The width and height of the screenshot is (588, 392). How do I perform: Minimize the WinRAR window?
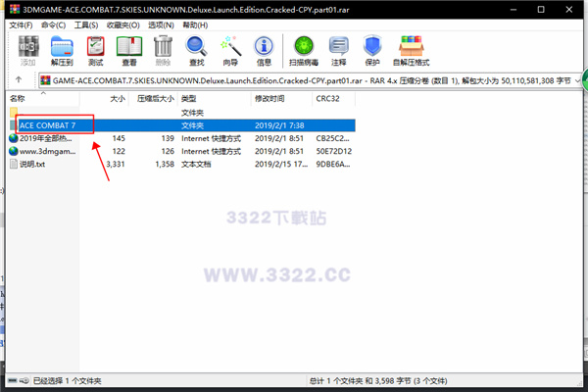click(514, 10)
